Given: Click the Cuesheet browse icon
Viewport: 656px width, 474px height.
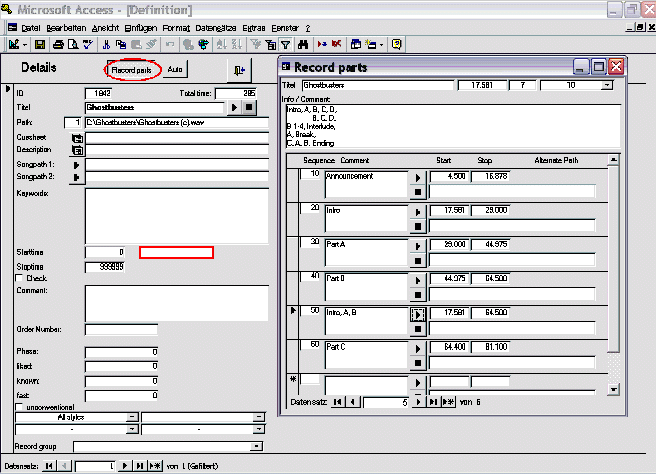Looking at the screenshot, I should tap(77, 137).
